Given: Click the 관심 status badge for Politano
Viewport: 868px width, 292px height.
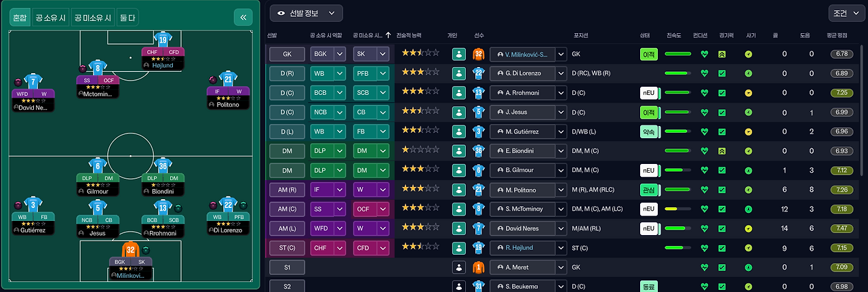Looking at the screenshot, I should [649, 190].
